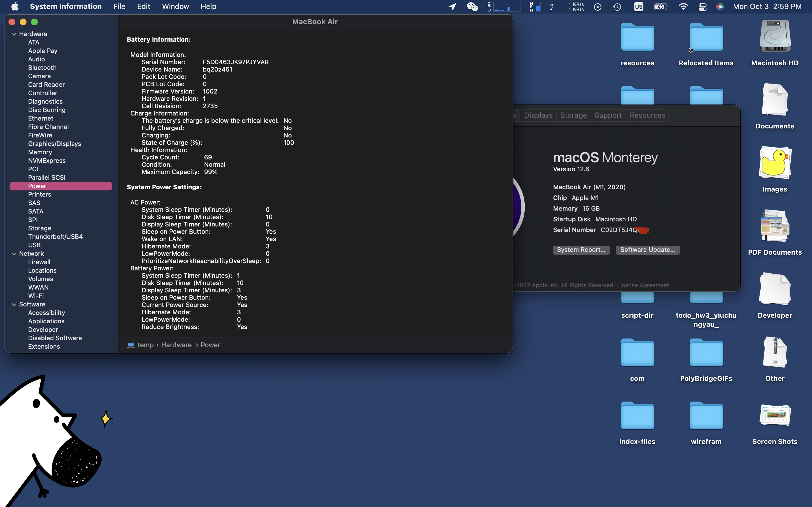
Task: Open the License Agreement link
Action: tap(643, 285)
